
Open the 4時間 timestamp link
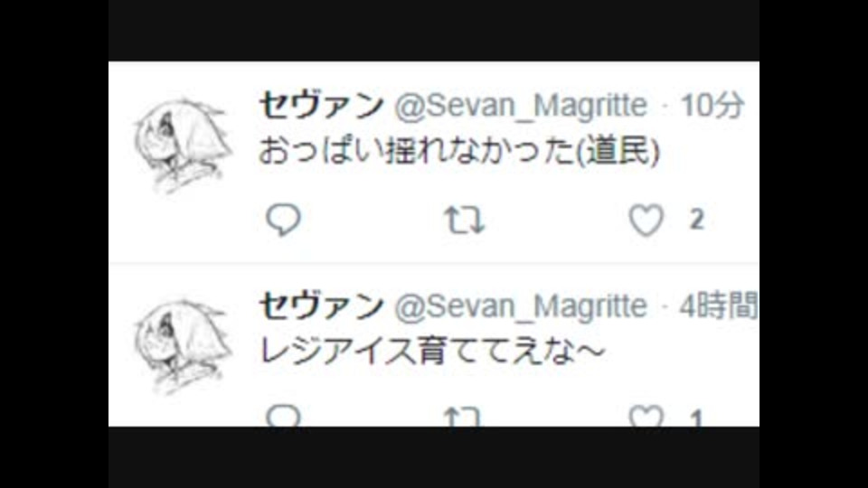[719, 305]
